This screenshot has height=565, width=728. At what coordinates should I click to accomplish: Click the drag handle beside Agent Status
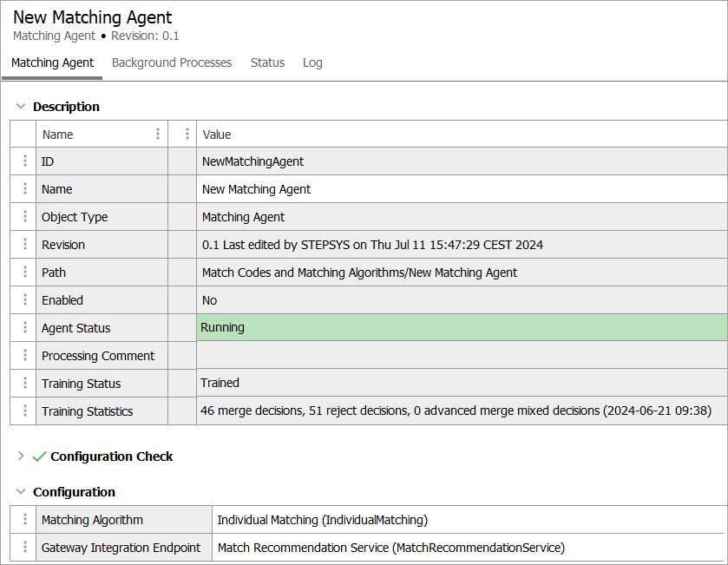(x=24, y=328)
